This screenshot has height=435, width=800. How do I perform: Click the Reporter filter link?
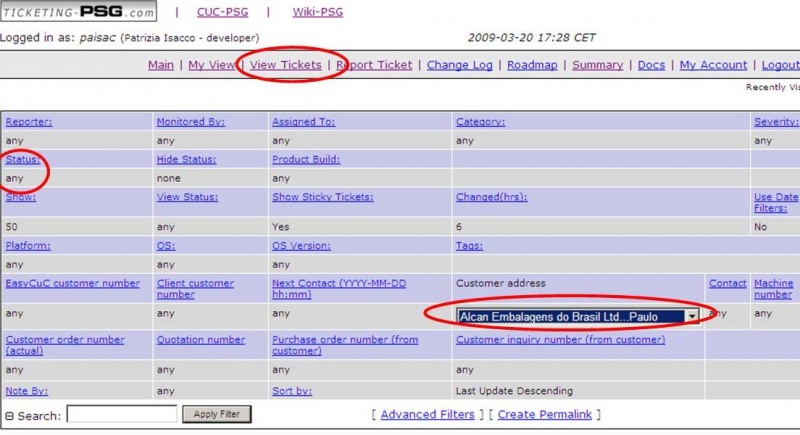(29, 122)
